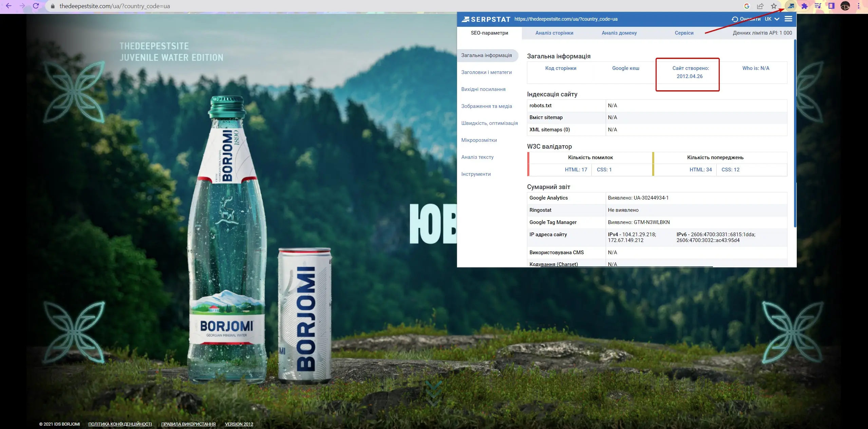868x429 pixels.
Task: Open the browser extensions puzzle icon
Action: pos(805,6)
